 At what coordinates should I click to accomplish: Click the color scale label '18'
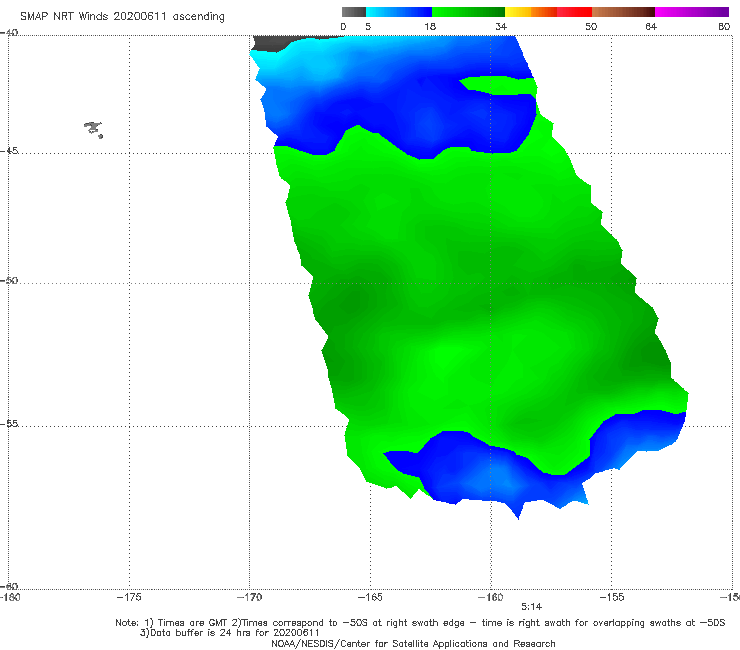(430, 26)
